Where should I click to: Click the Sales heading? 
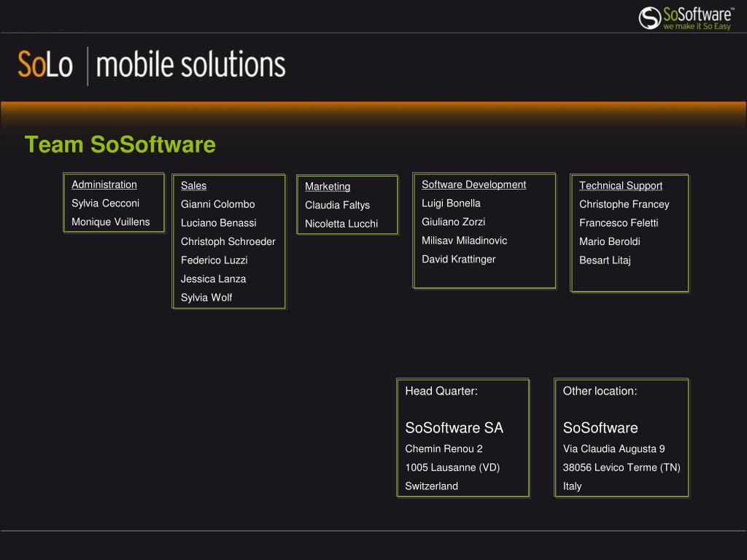click(x=193, y=186)
